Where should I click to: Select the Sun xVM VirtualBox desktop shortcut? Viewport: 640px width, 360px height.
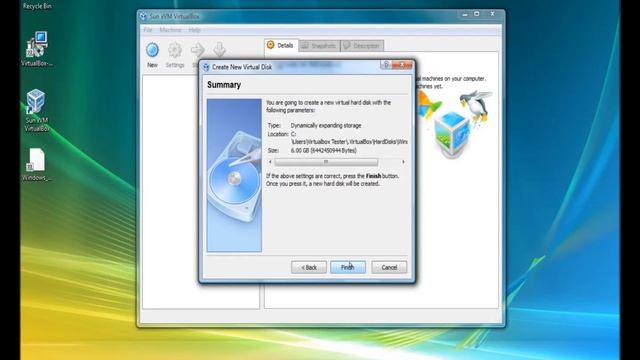tap(37, 110)
